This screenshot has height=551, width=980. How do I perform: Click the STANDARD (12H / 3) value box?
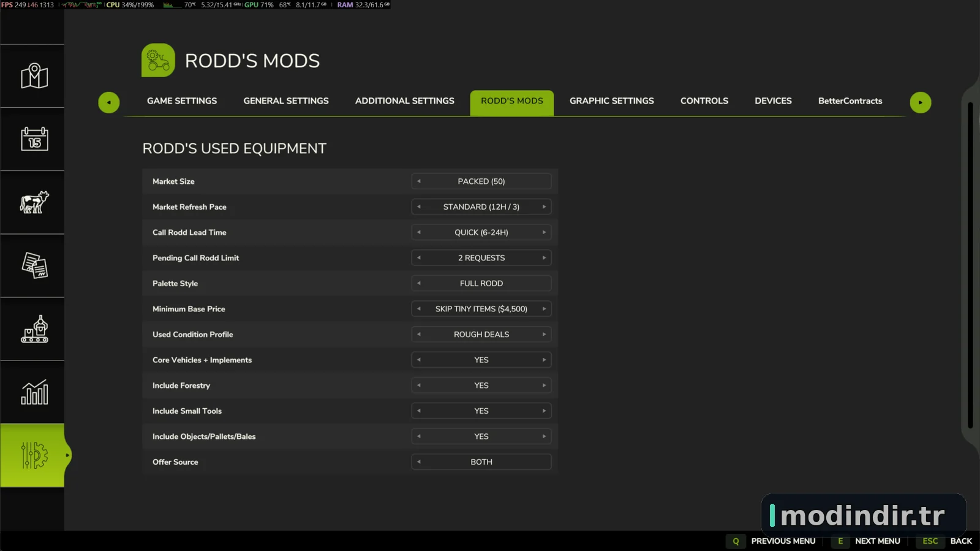[481, 207]
